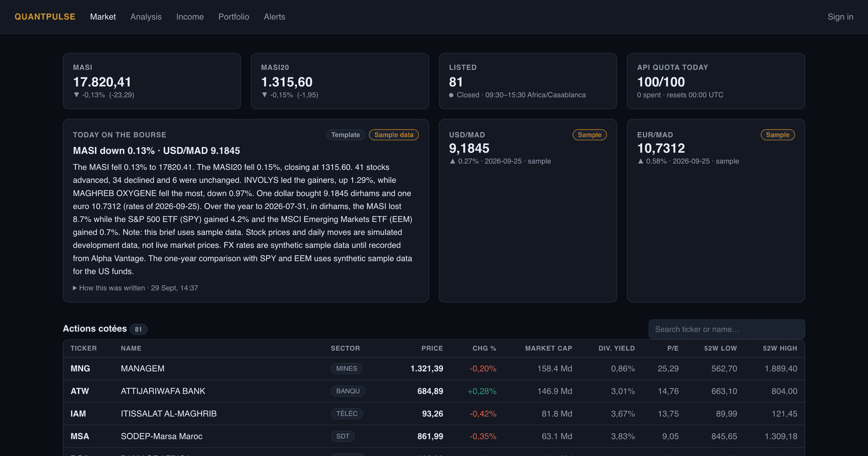This screenshot has height=456, width=868.
Task: Click the Sign in link
Action: pos(840,17)
